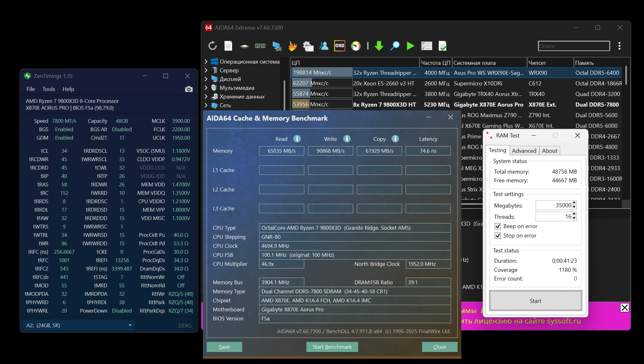Expand the Хранение данных tree node
Screen dimensions: 644x364
point(206,97)
